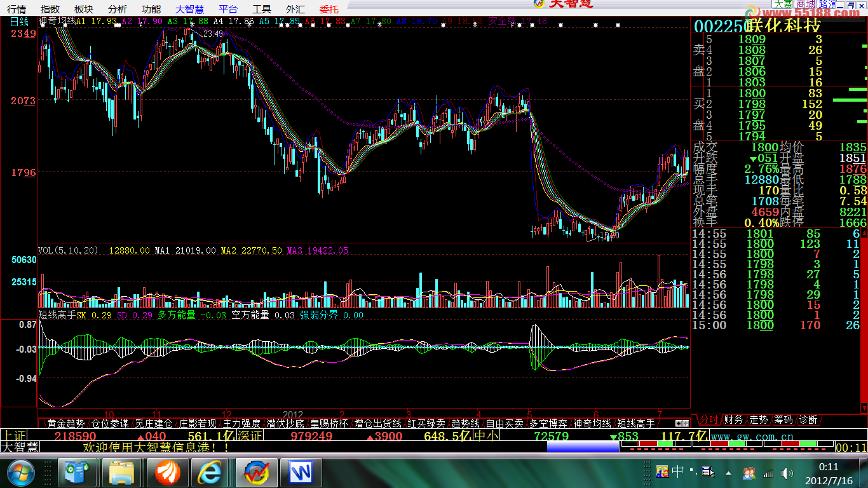Select the 黄金趋势 indicator tab
This screenshot has height=488, width=868.
coord(66,423)
